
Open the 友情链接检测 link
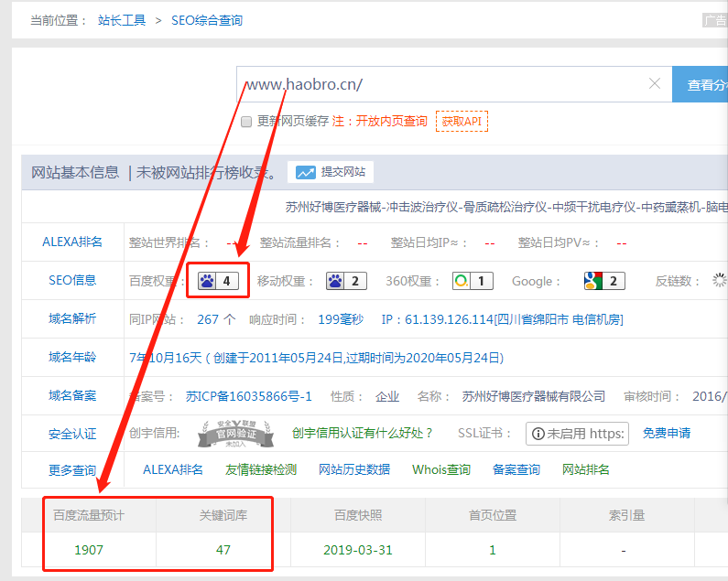coord(261,469)
